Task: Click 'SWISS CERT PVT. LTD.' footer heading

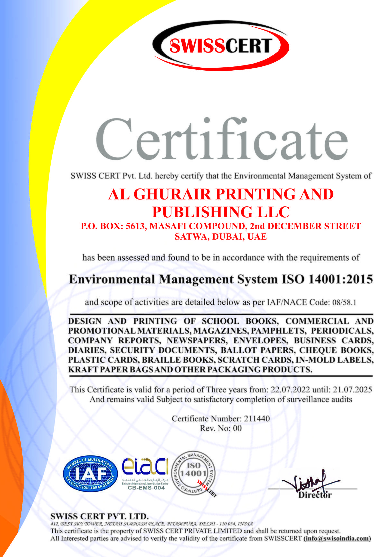Action: (99, 516)
